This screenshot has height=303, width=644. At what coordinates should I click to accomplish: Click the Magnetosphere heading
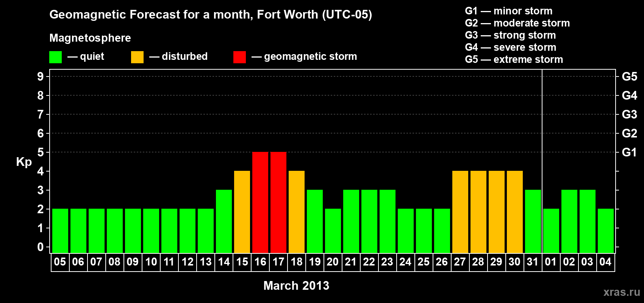tap(90, 38)
